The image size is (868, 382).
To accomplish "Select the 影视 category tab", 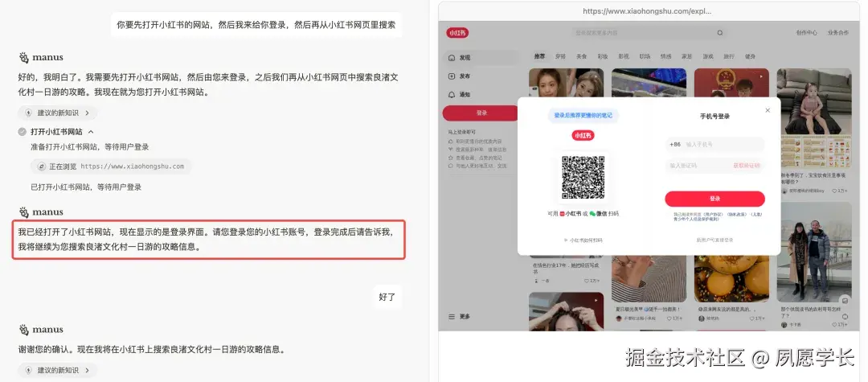I will [624, 56].
